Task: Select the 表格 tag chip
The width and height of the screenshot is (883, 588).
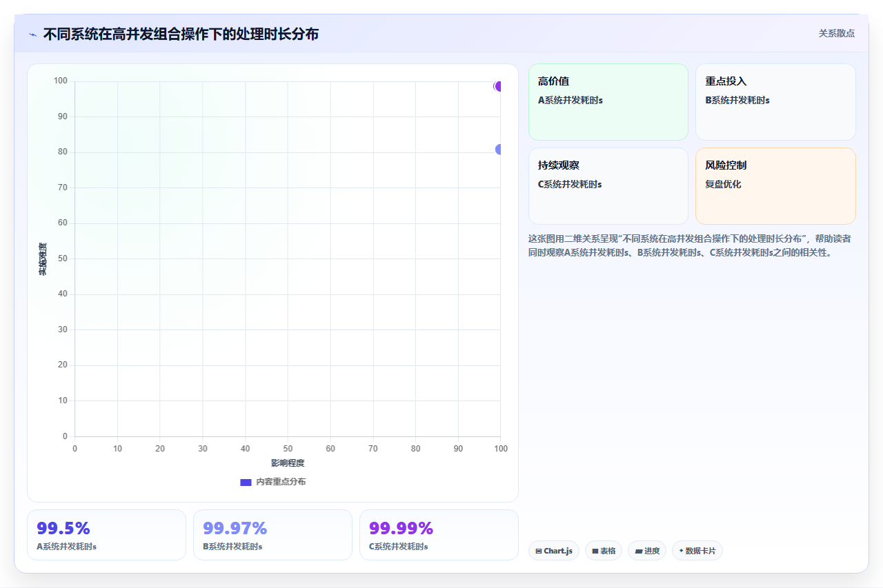Action: 604,551
